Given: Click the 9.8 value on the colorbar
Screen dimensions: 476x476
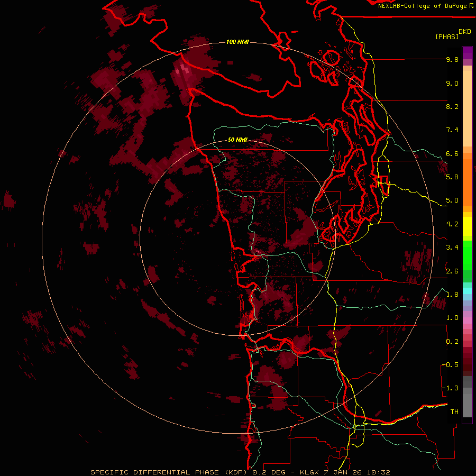Looking at the screenshot, I should coord(452,59).
